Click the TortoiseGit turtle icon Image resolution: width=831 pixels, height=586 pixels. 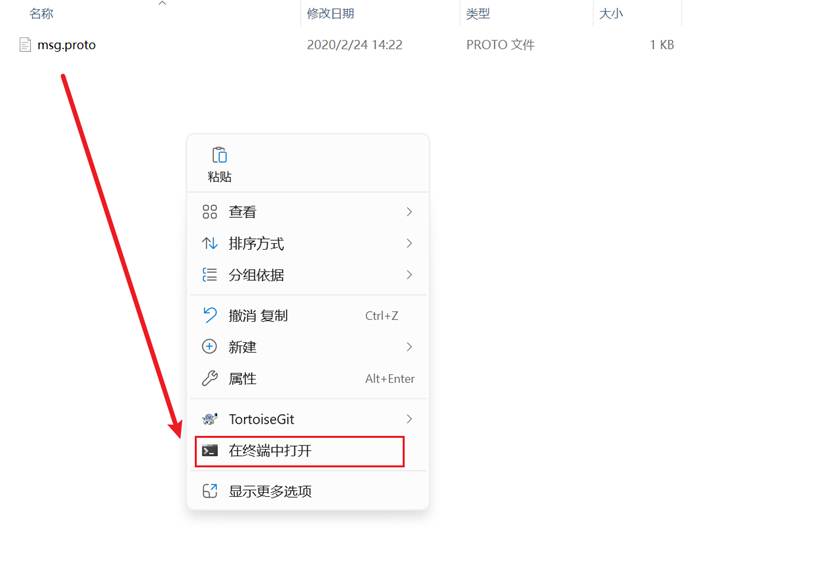[x=210, y=419]
